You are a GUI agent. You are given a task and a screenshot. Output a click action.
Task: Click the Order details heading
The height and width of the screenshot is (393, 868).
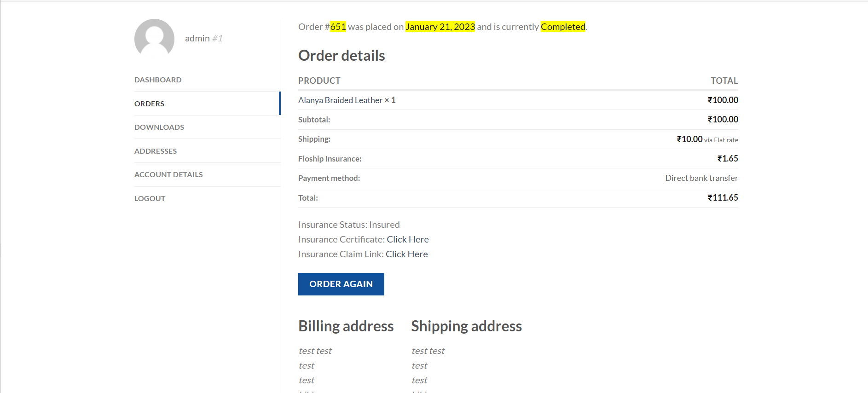(341, 55)
